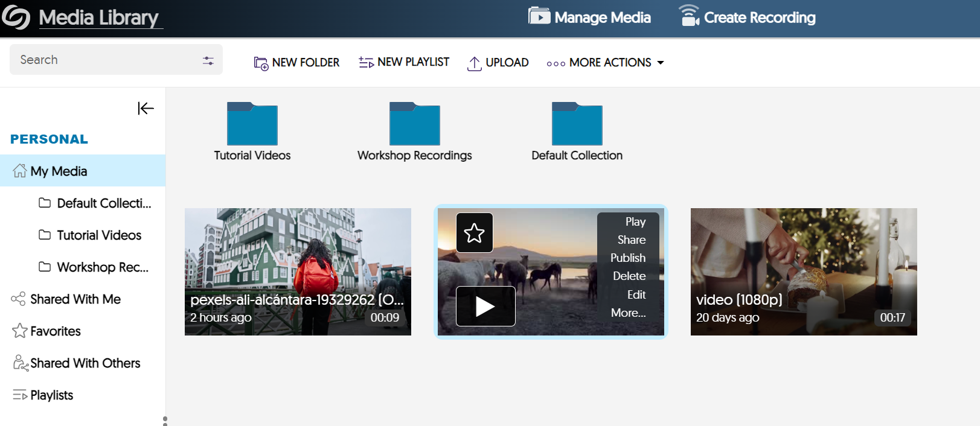Image resolution: width=980 pixels, height=426 pixels.
Task: Click the pexels-ali-alcántara-19329262 title
Action: click(x=297, y=299)
